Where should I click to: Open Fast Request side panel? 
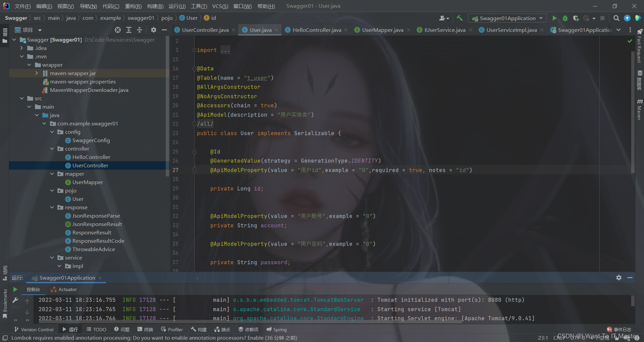tap(640, 46)
